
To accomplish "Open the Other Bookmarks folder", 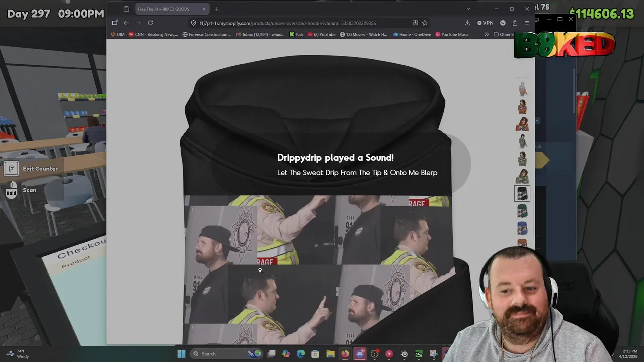I will click(504, 34).
